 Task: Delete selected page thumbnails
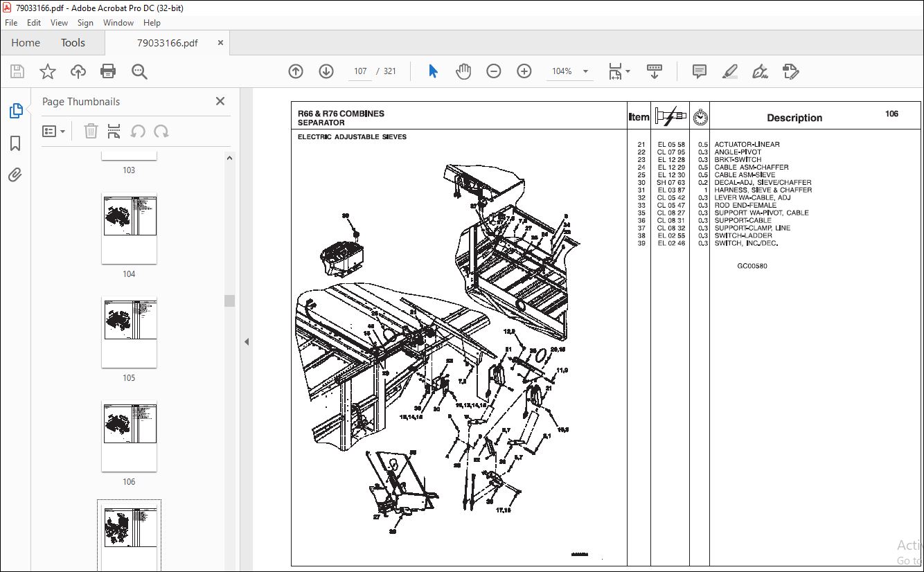(91, 132)
